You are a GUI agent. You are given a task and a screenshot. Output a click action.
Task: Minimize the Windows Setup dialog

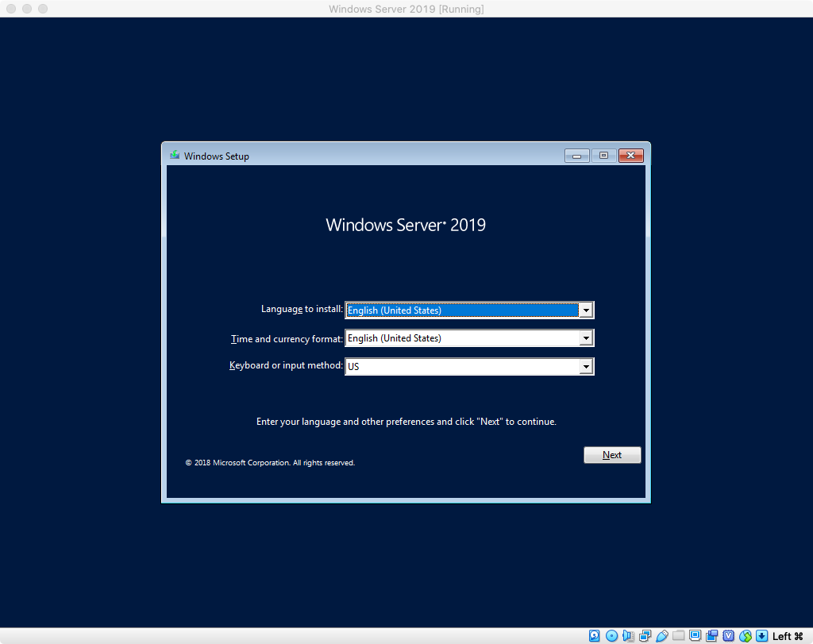coord(576,156)
